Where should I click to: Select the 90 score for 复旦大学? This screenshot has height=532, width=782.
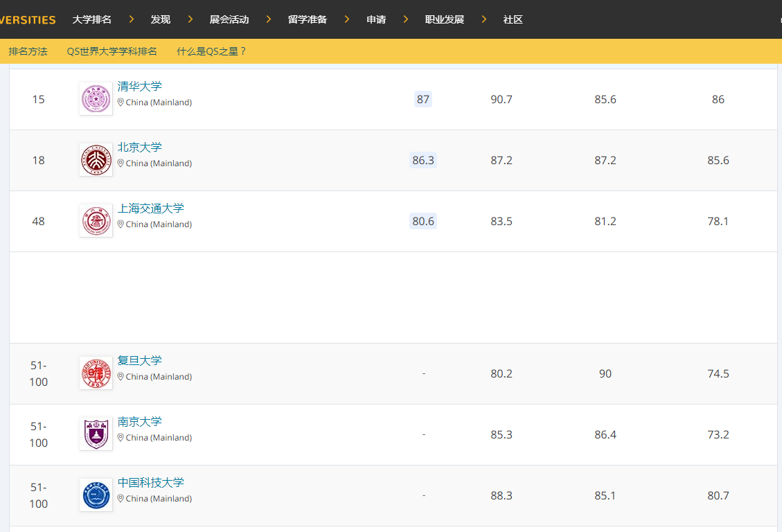[x=605, y=373]
